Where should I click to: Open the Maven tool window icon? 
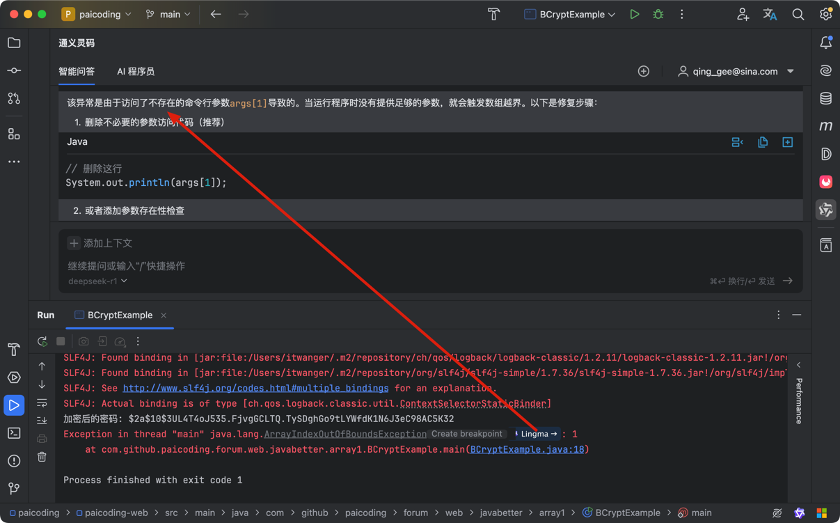(x=826, y=126)
